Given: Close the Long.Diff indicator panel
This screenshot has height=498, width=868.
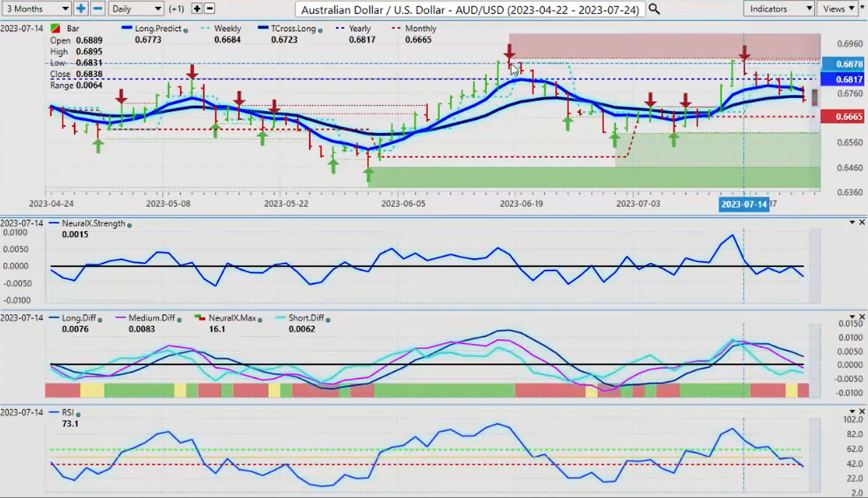Looking at the screenshot, I should [862, 317].
